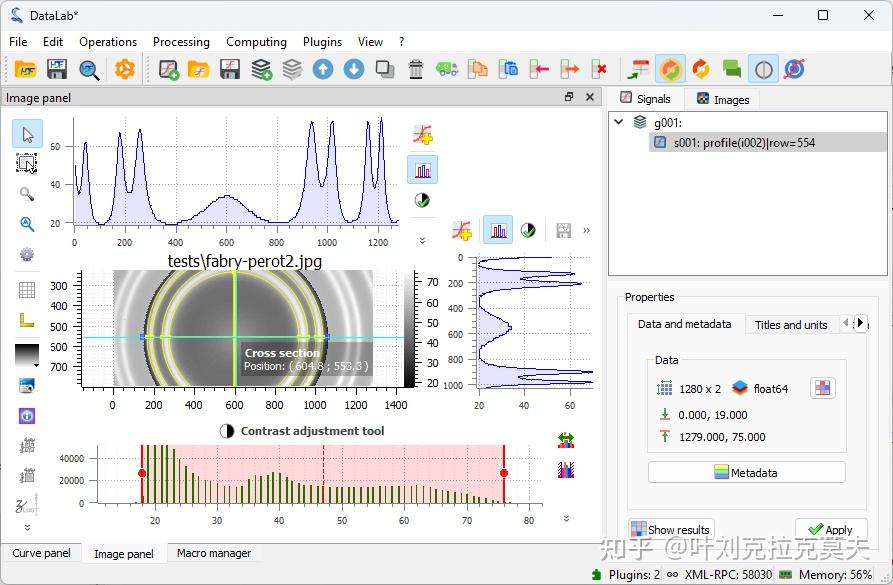
Task: Switch to Curve panel tab
Action: (x=41, y=553)
